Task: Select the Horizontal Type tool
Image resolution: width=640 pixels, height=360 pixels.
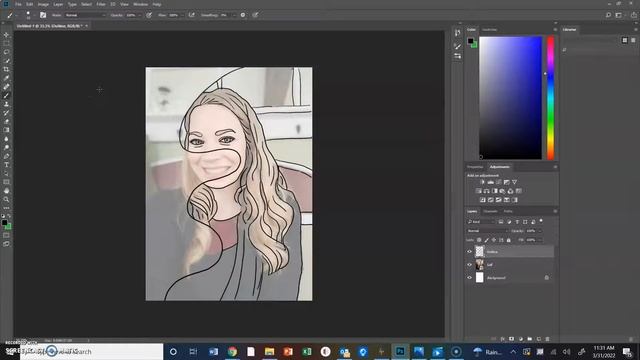Action: tap(6, 165)
